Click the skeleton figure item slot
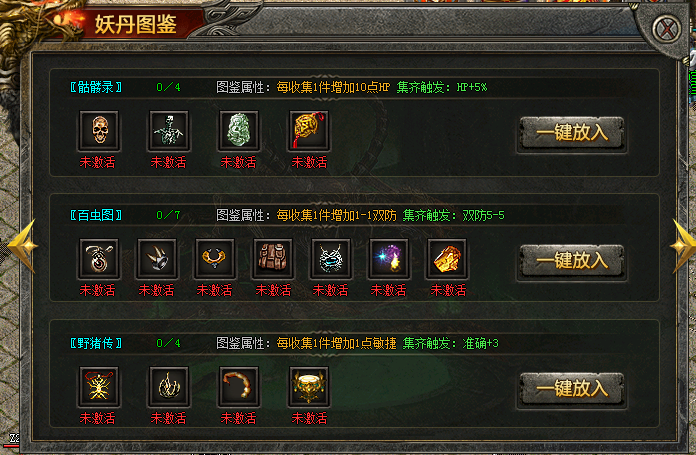The image size is (696, 455). (x=169, y=131)
